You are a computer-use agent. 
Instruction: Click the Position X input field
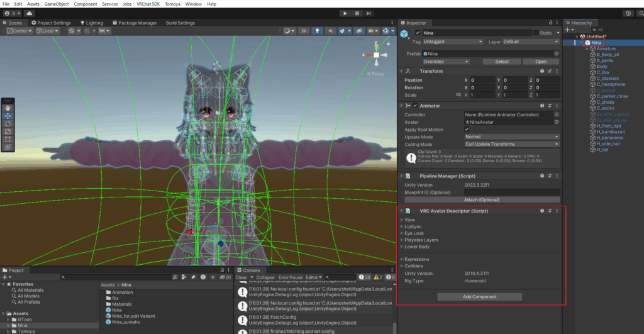pos(482,81)
